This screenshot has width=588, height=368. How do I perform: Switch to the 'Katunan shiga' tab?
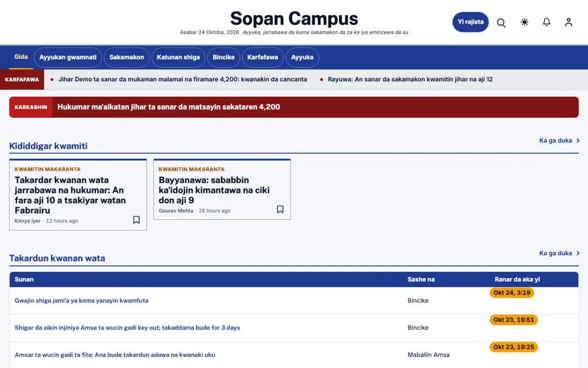click(178, 57)
